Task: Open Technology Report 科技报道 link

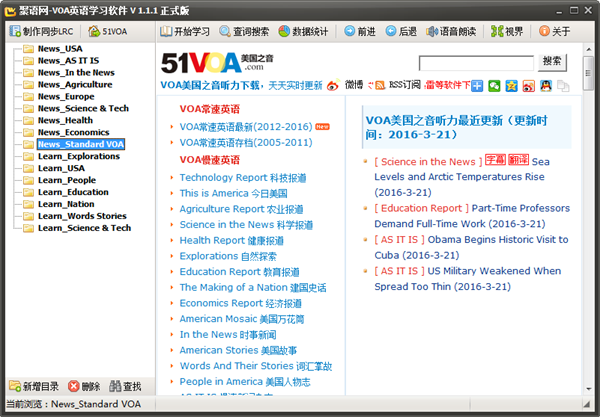Action: 243,178
